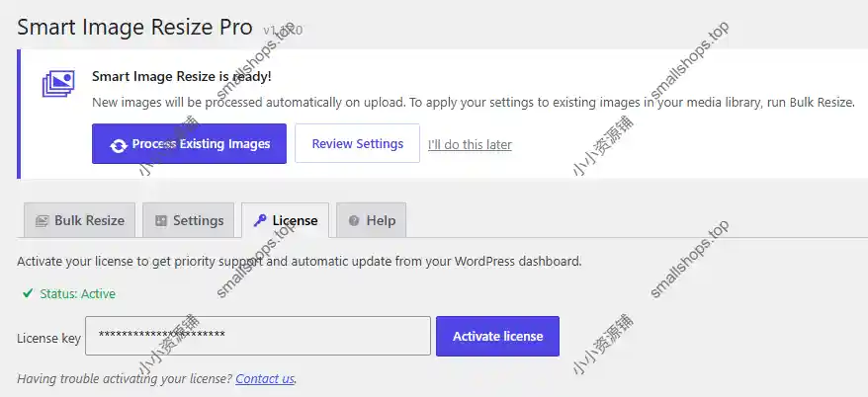The width and height of the screenshot is (868, 397).
Task: Focus the License key input field
Action: point(258,336)
